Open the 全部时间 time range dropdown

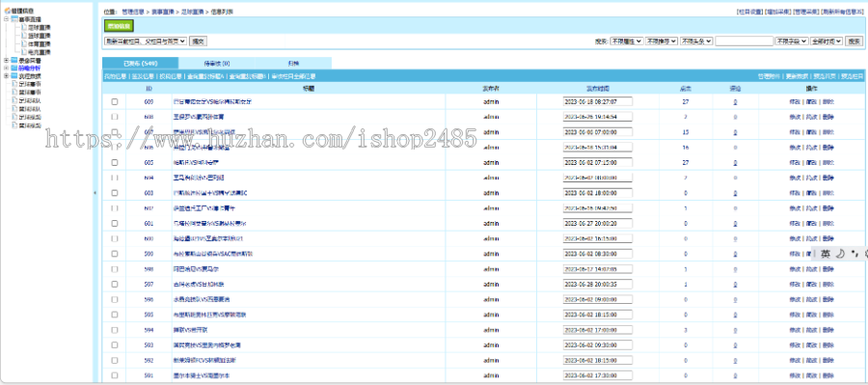[827, 41]
